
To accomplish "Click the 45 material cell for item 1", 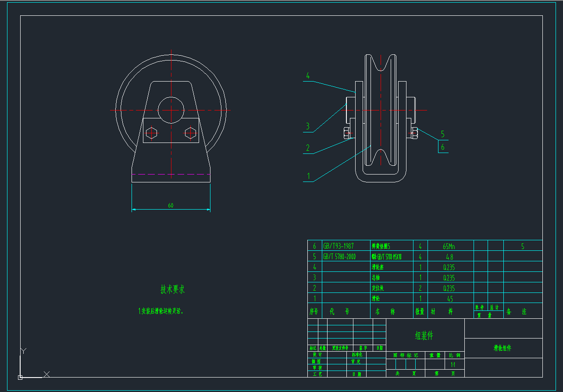I will 450,299.
